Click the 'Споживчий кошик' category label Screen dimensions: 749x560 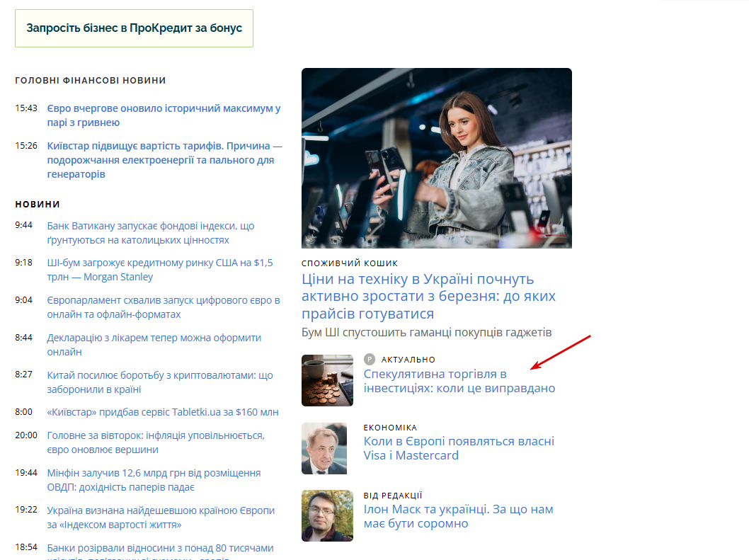coord(350,263)
